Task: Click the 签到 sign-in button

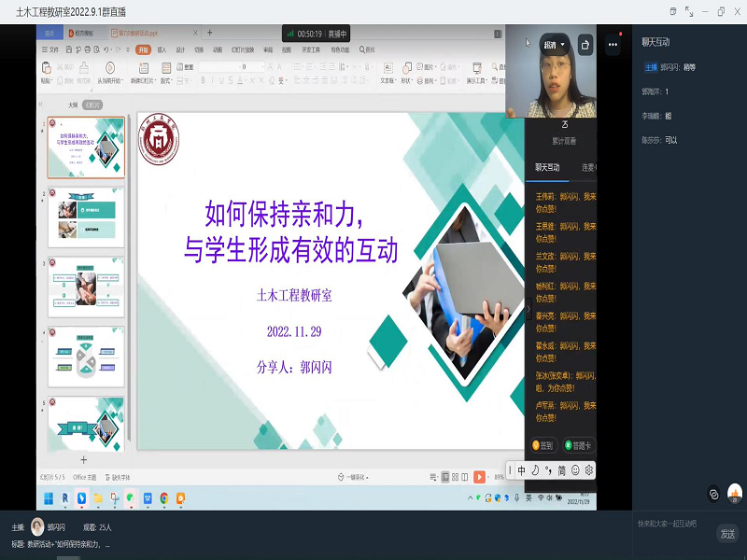Action: (543, 445)
